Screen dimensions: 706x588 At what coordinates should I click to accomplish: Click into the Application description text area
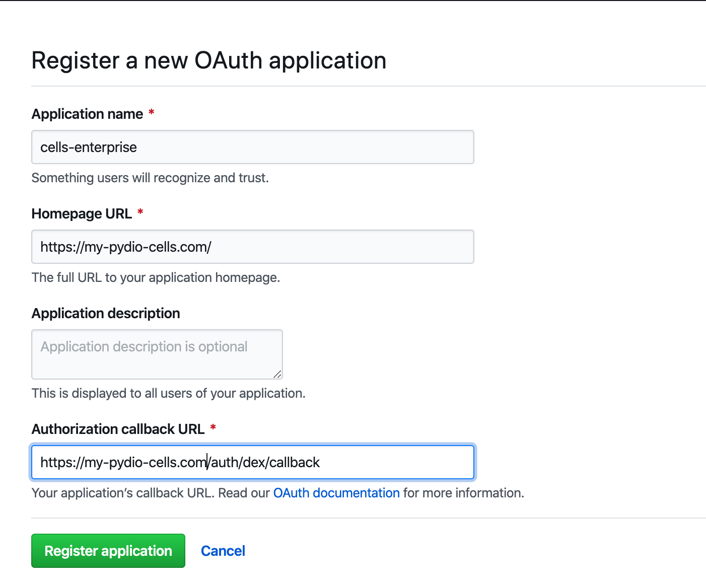[x=157, y=354]
